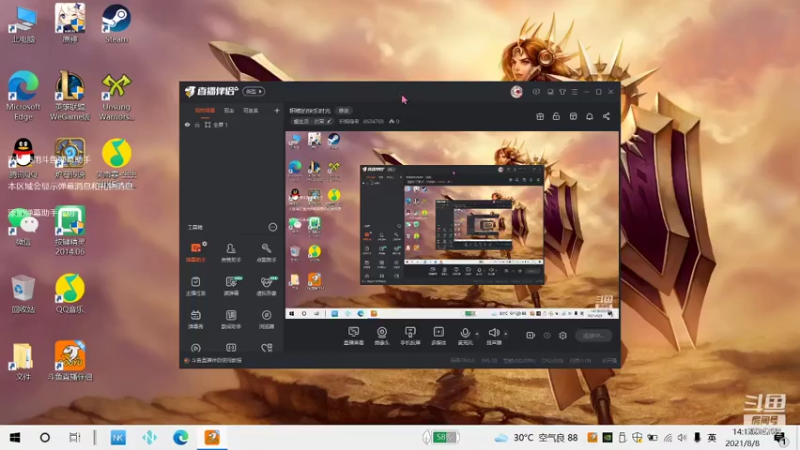Open the tool icon right of 主播任务
The image size is (800, 450).
tap(231, 286)
